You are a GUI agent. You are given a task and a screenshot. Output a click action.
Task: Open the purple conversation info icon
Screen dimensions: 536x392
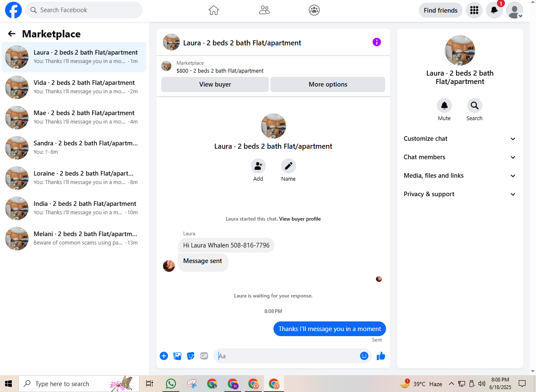(x=377, y=42)
